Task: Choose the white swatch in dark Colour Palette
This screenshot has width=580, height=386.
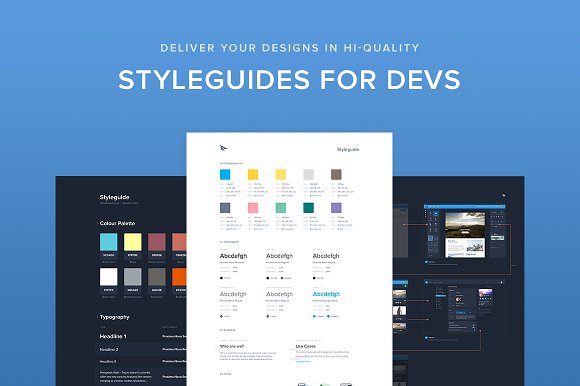Action: tap(109, 277)
